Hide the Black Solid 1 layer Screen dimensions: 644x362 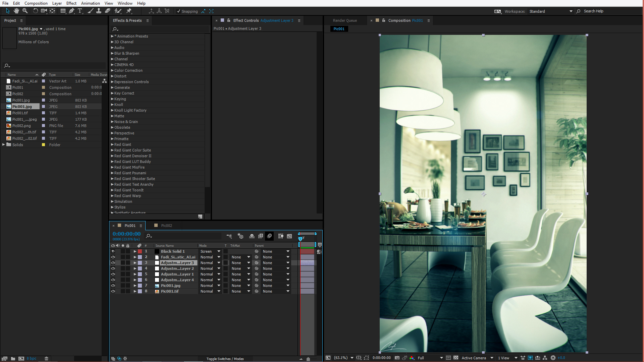[113, 251]
